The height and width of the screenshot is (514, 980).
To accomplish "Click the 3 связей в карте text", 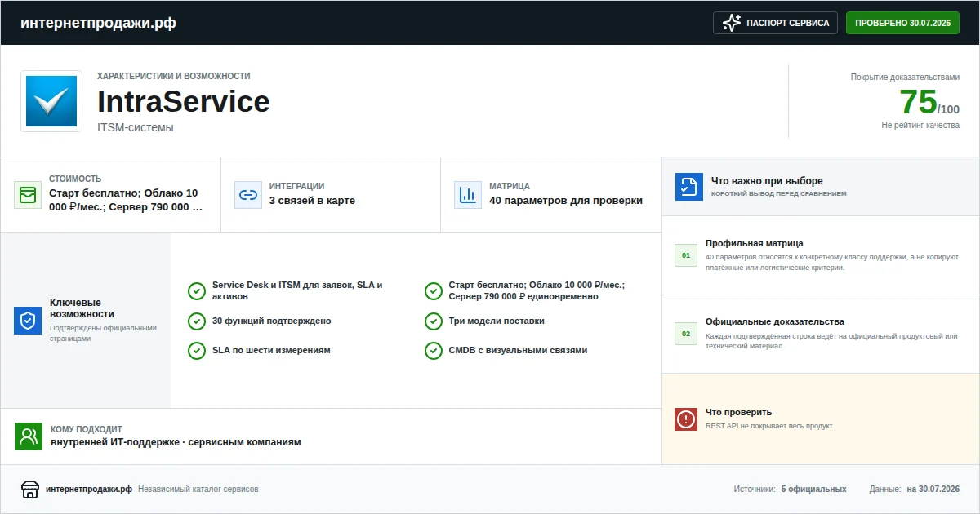I will pos(312,201).
